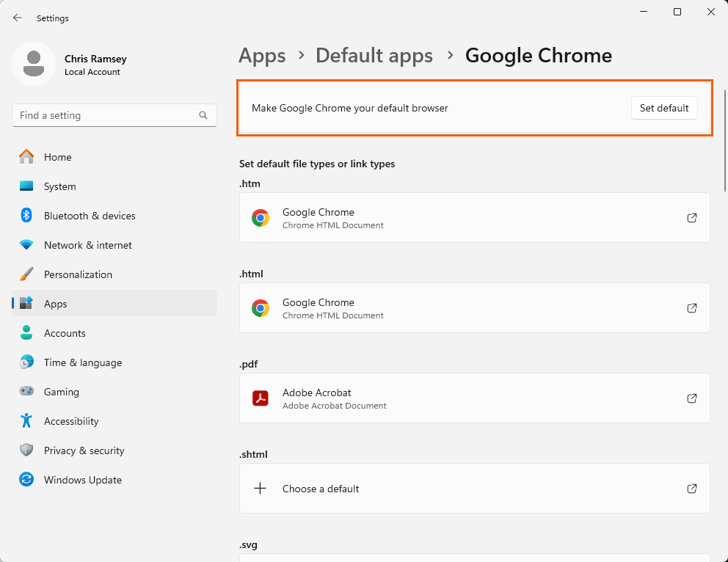Choose a default for .shtml

coord(475,488)
